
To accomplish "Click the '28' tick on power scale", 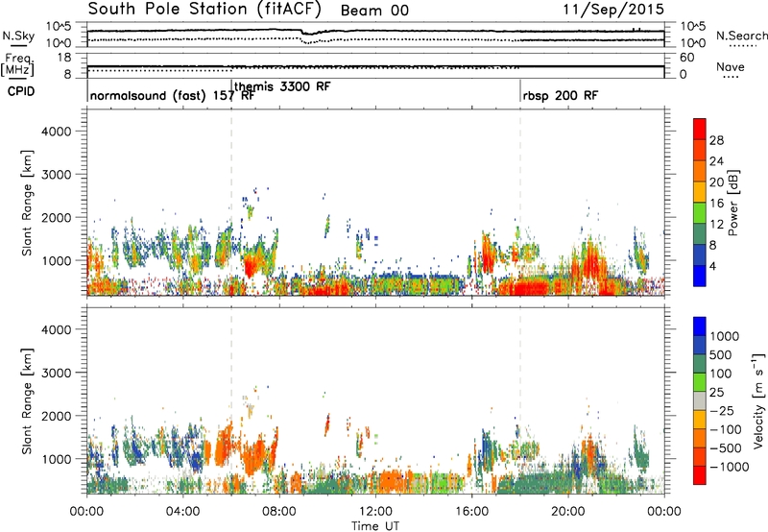I will (716, 140).
